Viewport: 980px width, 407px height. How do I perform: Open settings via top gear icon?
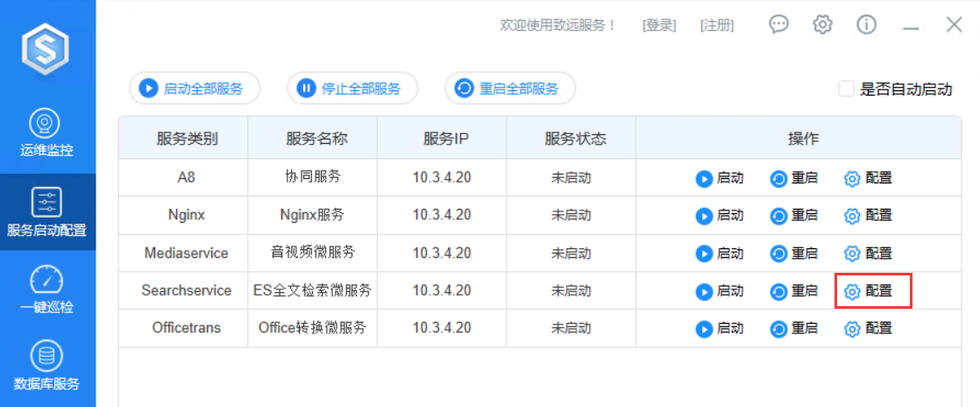822,25
